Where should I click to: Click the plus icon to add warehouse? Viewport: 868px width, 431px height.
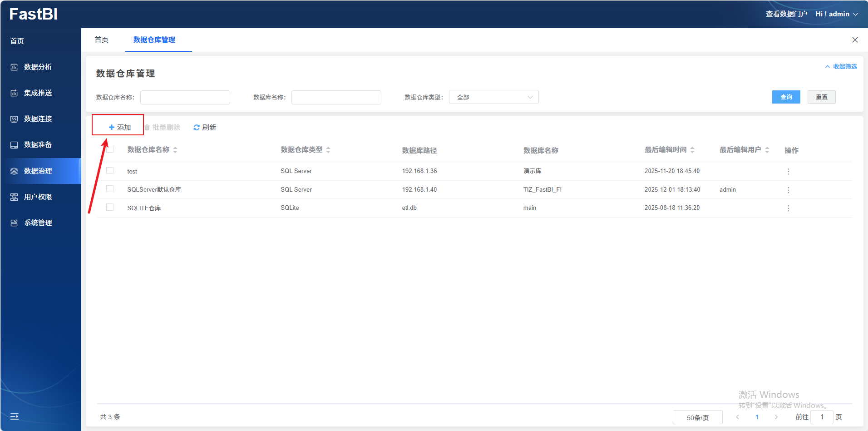tap(112, 128)
